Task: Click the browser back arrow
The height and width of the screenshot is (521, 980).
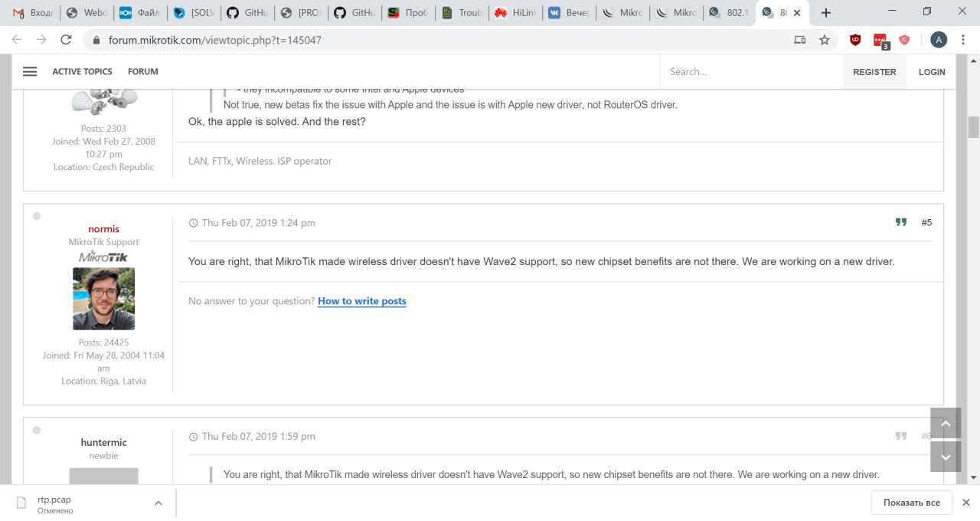Action: (18, 40)
